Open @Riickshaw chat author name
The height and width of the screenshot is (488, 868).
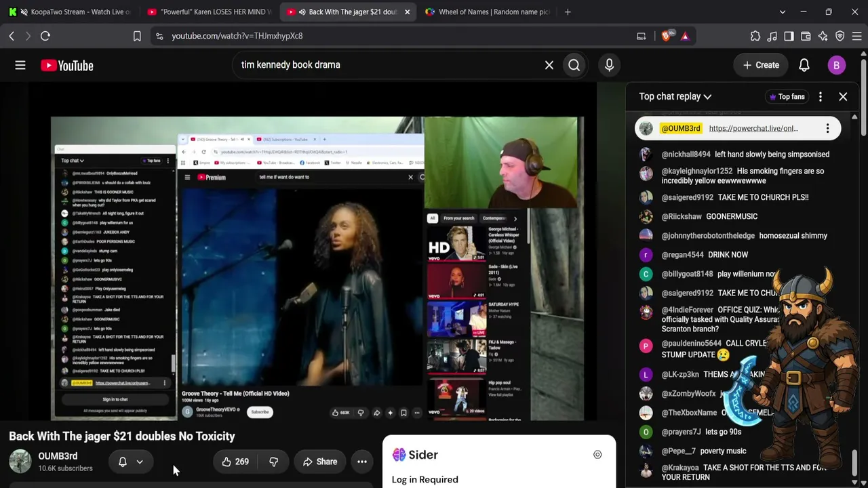click(x=682, y=217)
